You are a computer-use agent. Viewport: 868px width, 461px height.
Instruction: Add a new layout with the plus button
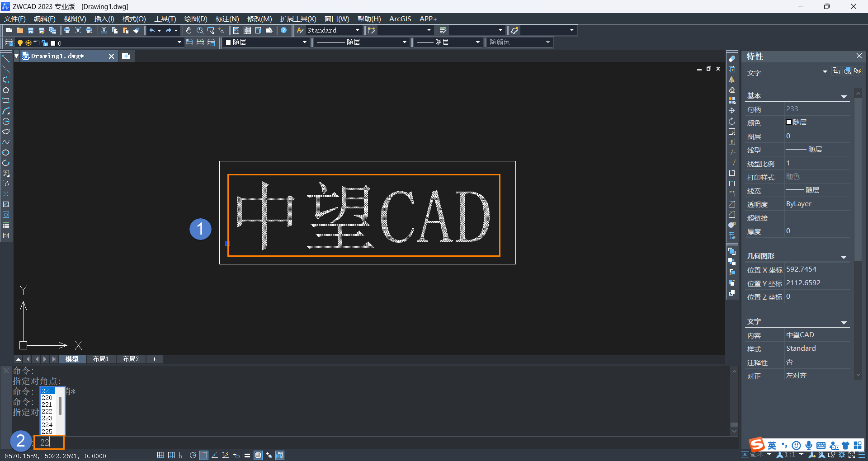[x=155, y=359]
